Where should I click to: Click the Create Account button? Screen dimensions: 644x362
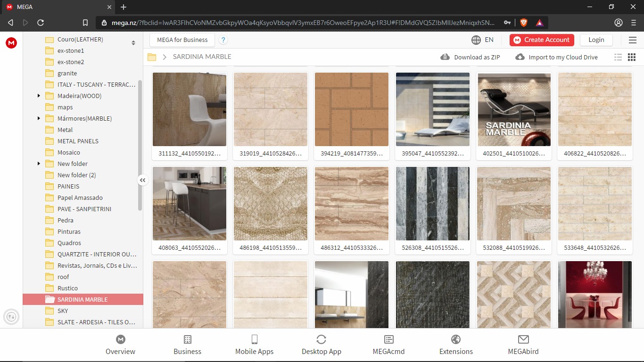(541, 40)
